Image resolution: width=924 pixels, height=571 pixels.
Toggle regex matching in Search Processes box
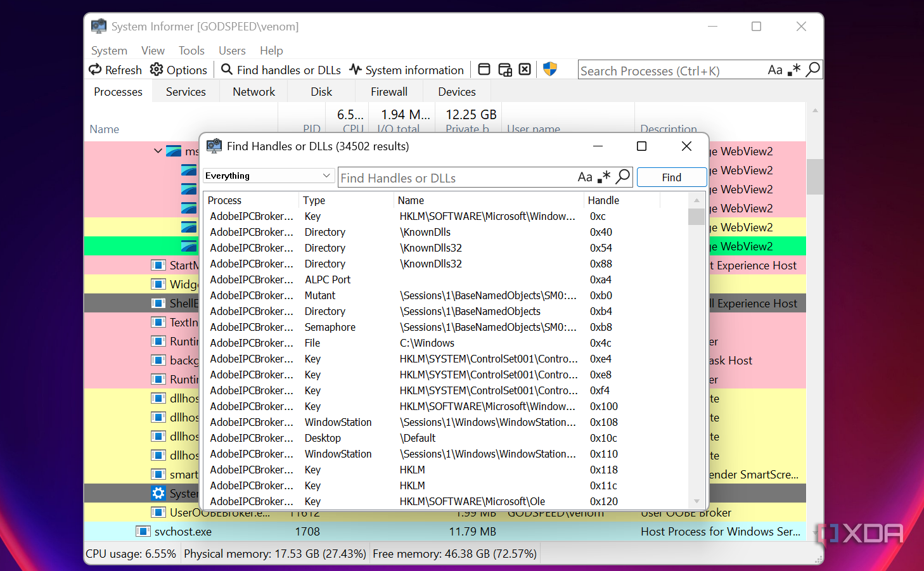pyautogui.click(x=794, y=70)
